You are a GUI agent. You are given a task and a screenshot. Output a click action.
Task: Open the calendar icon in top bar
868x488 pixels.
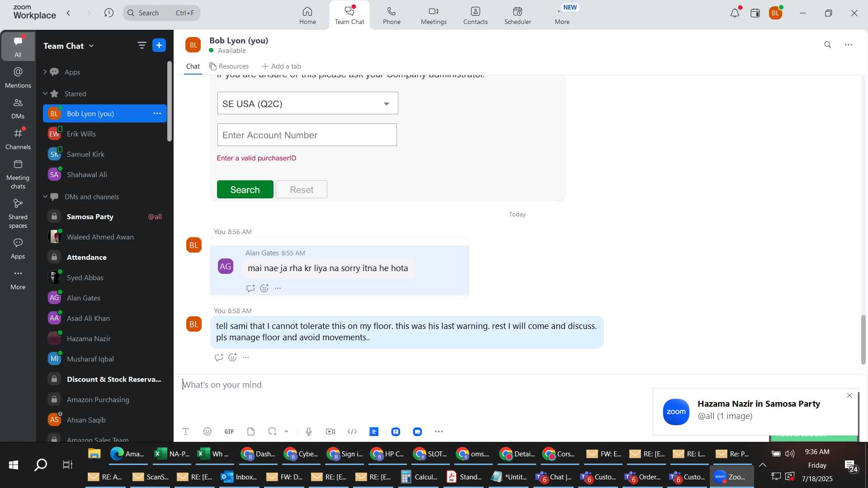(x=755, y=13)
